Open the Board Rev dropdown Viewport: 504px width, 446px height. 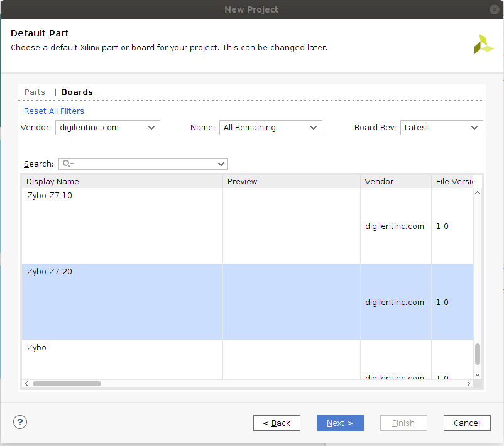441,128
